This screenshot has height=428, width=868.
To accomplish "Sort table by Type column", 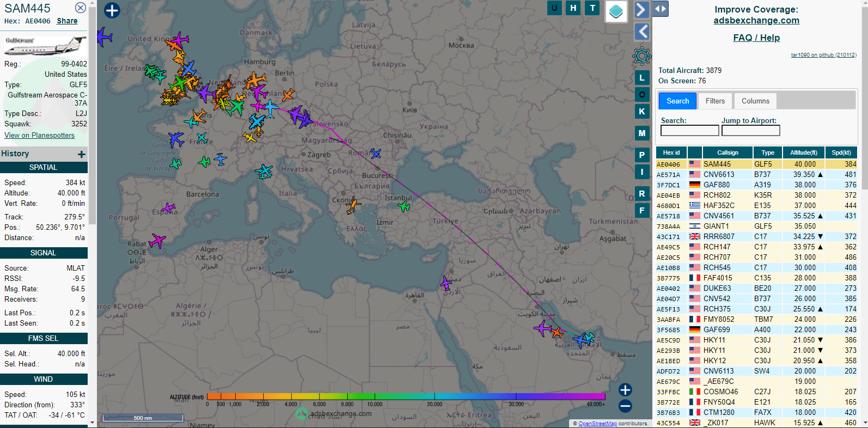I will [768, 152].
